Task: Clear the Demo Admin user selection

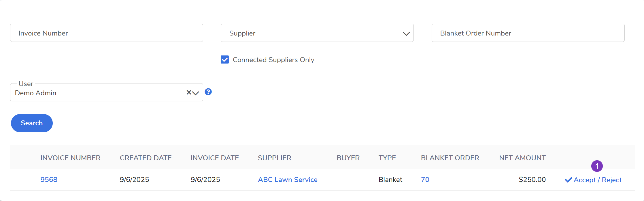Action: pyautogui.click(x=189, y=92)
